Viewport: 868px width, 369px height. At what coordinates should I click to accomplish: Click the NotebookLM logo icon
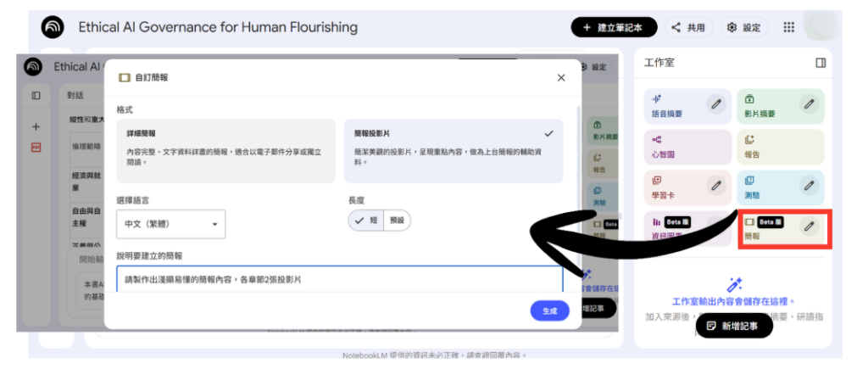click(x=53, y=27)
